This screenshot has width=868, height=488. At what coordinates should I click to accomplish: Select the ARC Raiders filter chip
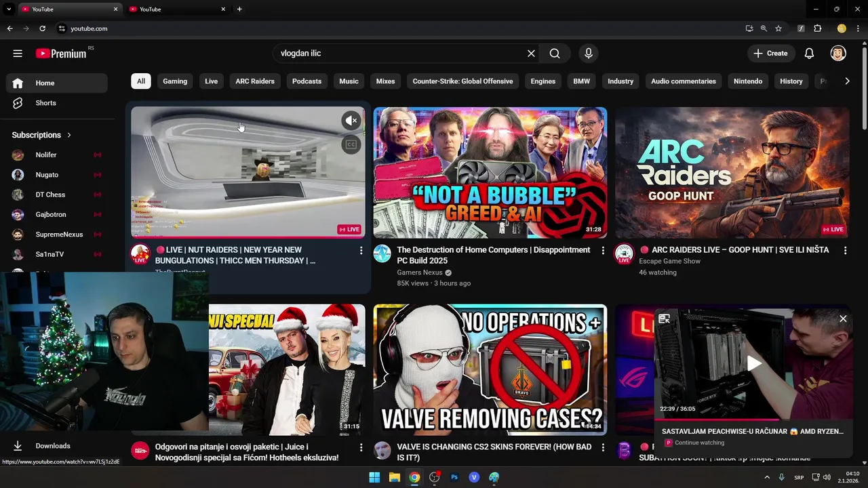point(255,81)
